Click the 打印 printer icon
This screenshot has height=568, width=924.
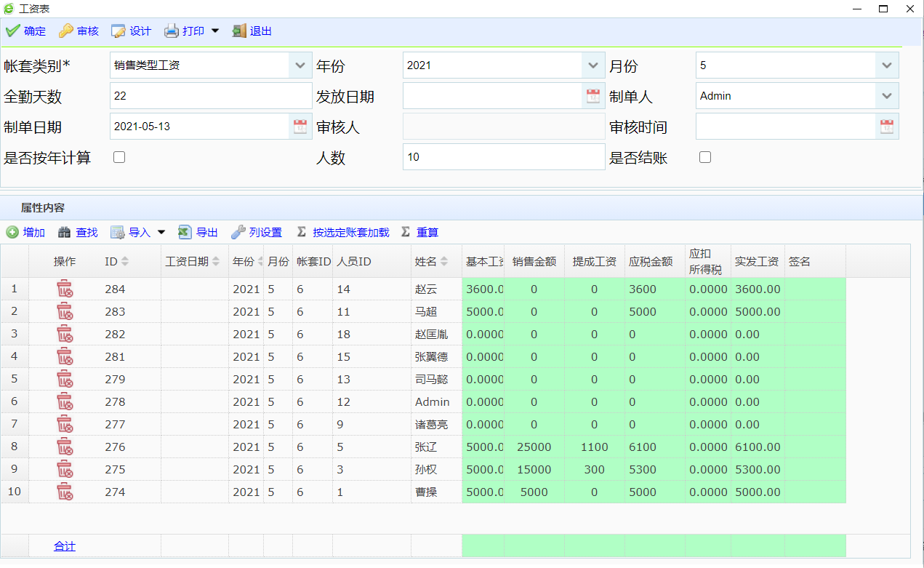[171, 31]
